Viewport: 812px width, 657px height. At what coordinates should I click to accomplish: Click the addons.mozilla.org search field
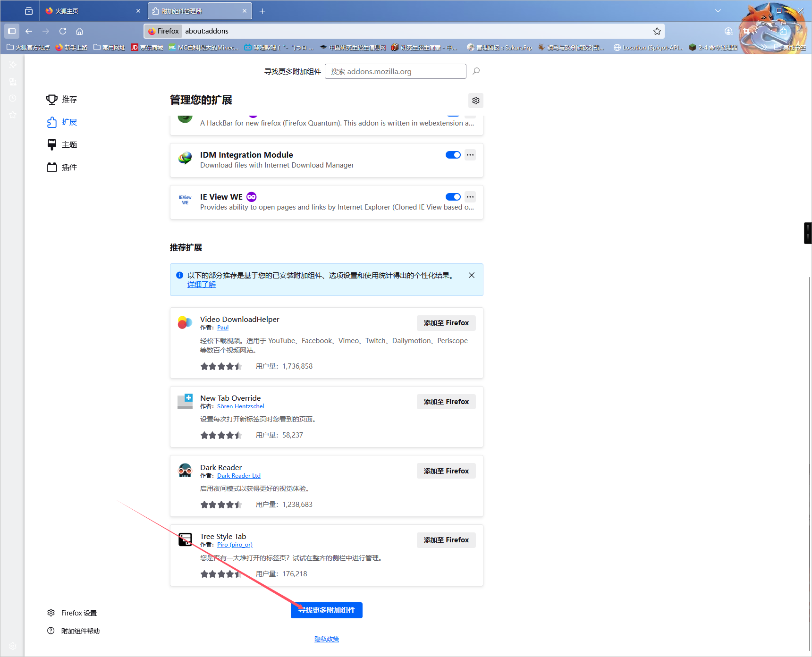point(395,71)
